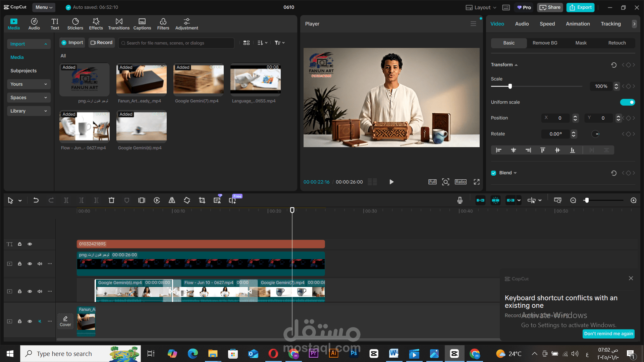Viewport: 644px width, 362px height.
Task: Toggle the Uniform scale switch
Action: click(x=627, y=102)
